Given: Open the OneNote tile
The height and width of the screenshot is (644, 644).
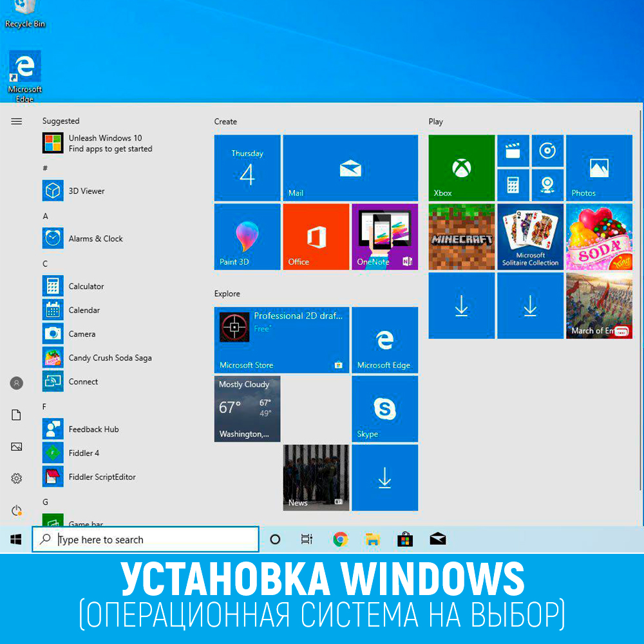Looking at the screenshot, I should (x=385, y=236).
